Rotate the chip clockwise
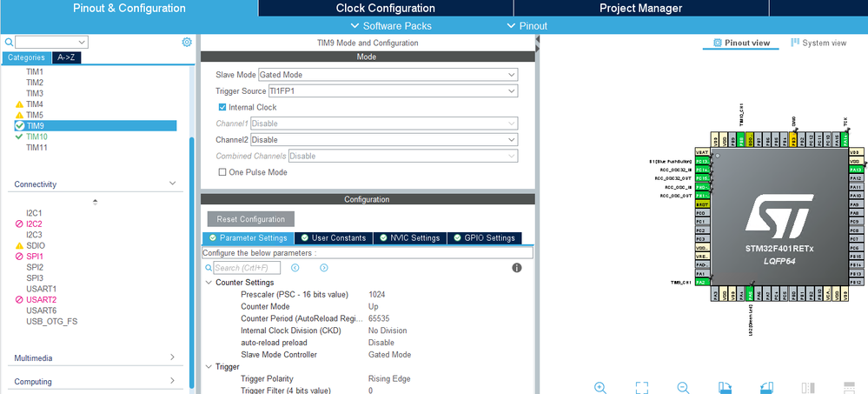Screen dimensions: 868x394 tap(725, 387)
